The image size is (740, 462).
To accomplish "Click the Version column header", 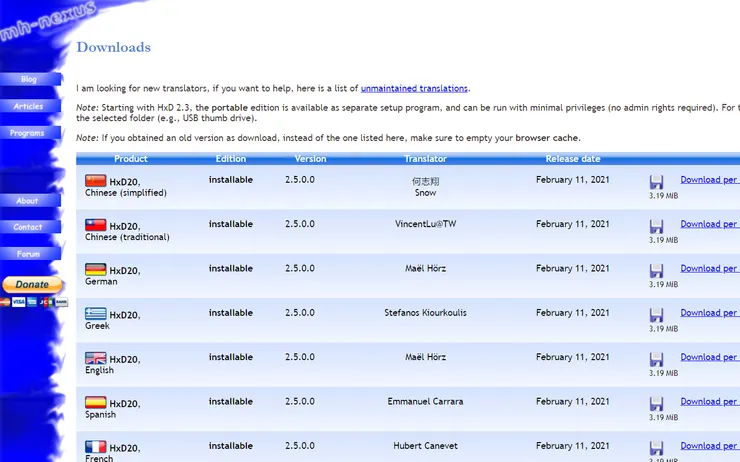I will click(x=310, y=159).
